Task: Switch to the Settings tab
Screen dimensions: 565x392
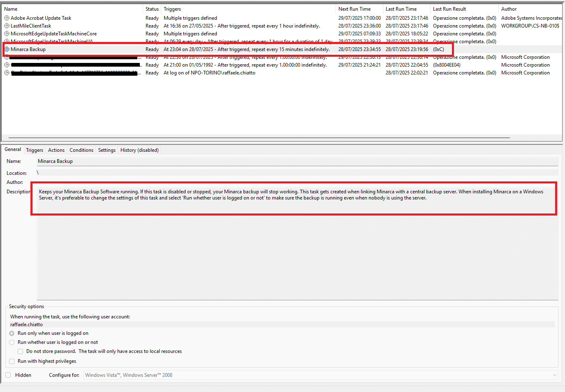Action: point(107,150)
